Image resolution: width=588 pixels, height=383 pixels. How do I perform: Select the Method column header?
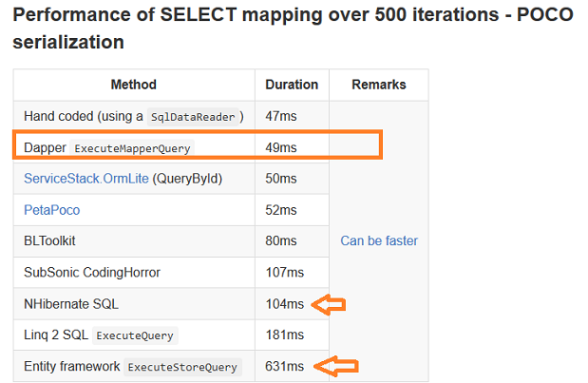[x=134, y=85]
